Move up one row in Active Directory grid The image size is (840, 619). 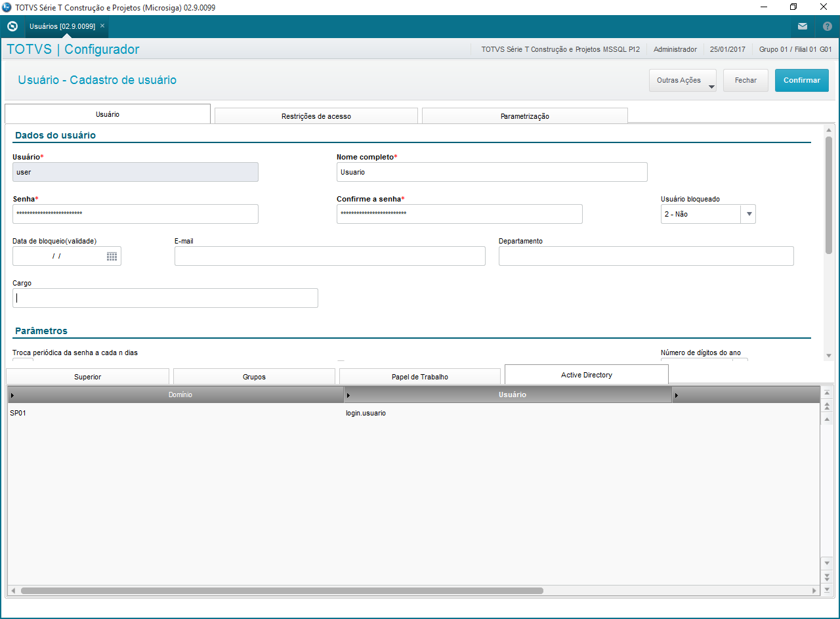click(828, 419)
